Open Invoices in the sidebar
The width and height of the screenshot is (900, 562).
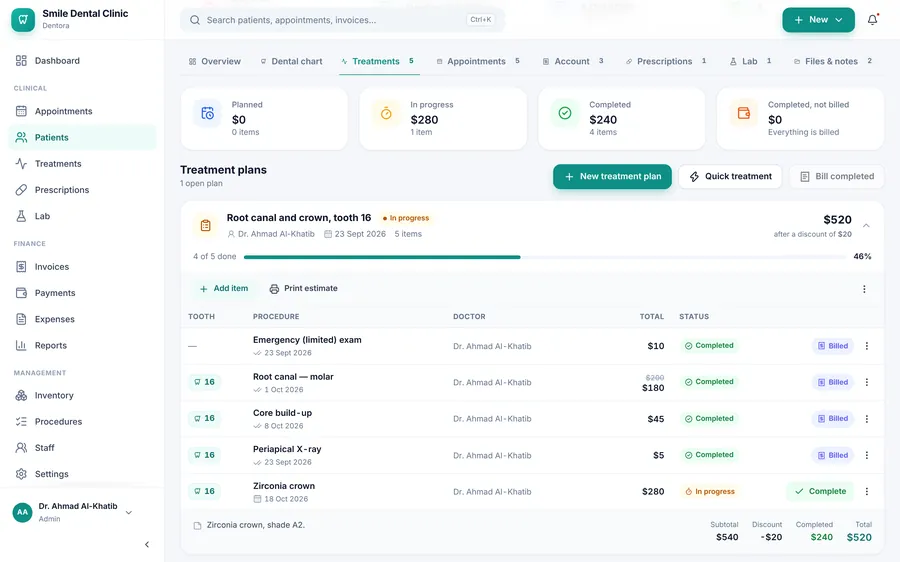tap(82, 267)
